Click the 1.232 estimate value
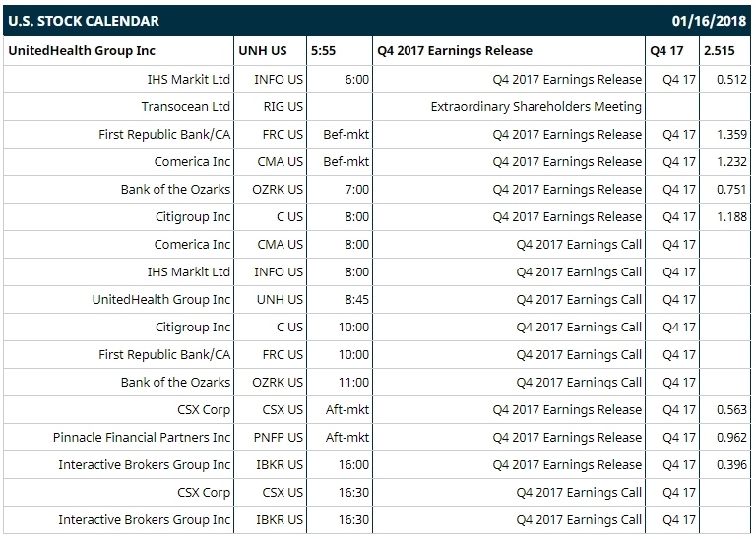The width and height of the screenshot is (756, 539). [731, 162]
